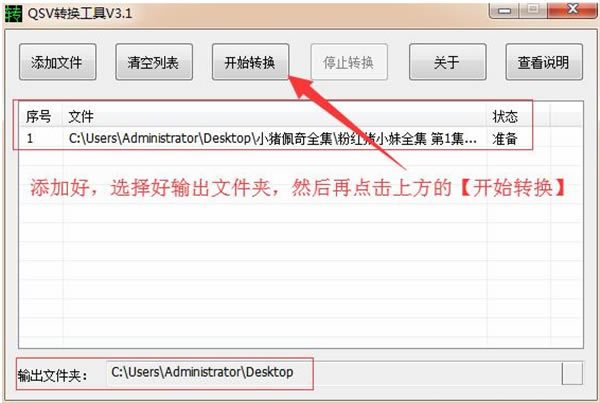The height and width of the screenshot is (403, 600).
Task: Click the output folder path field
Action: click(333, 373)
